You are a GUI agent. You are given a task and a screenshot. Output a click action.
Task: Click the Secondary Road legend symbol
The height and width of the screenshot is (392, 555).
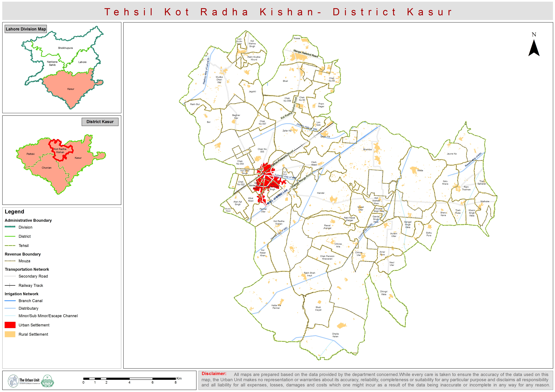click(10, 276)
